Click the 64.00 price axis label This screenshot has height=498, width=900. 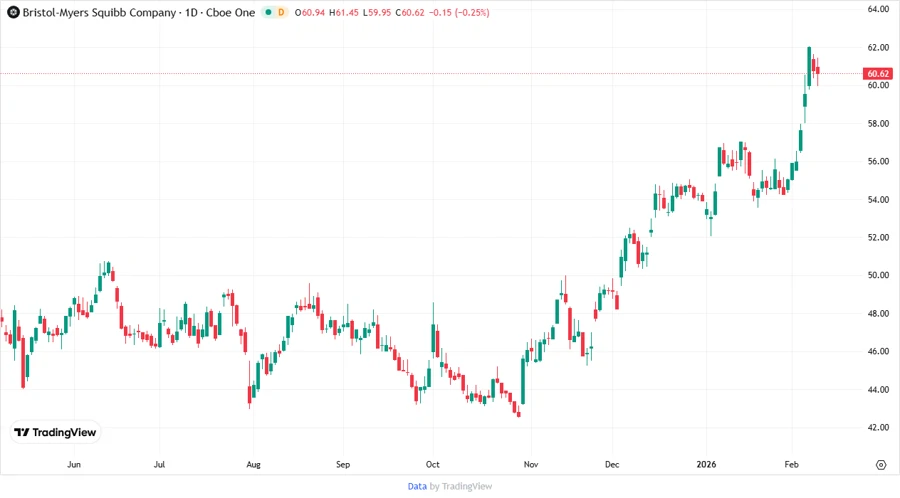878,9
